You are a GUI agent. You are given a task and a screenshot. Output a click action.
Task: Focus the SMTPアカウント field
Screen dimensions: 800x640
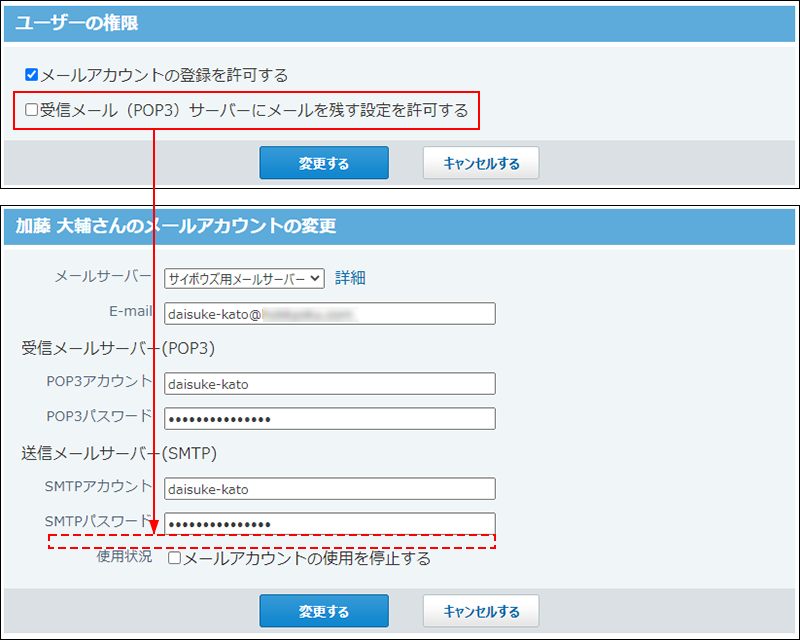[x=330, y=488]
